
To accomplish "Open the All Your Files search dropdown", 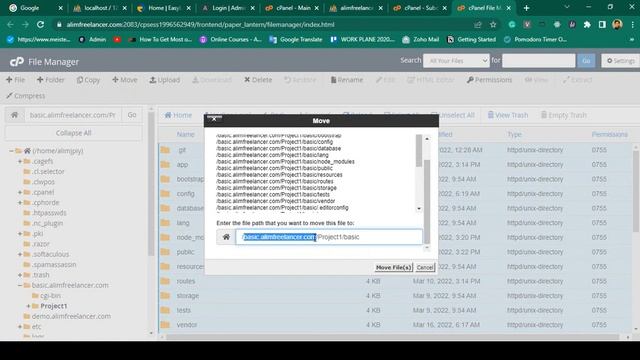I will point(456,61).
